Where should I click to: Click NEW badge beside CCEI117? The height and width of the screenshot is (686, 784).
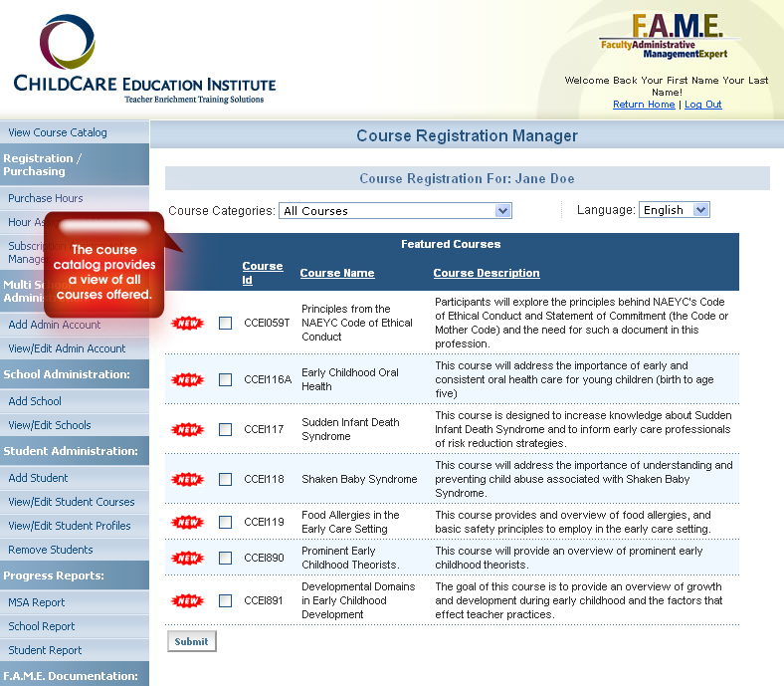187,429
